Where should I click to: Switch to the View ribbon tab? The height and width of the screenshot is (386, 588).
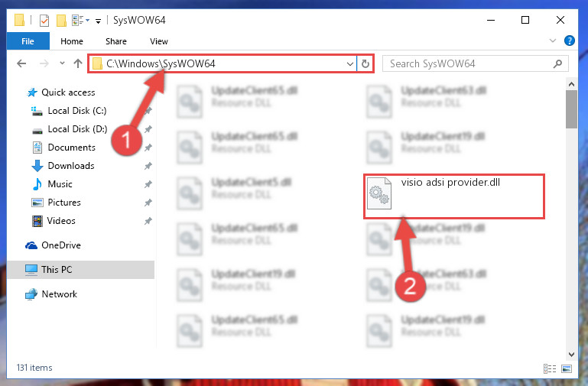(158, 41)
